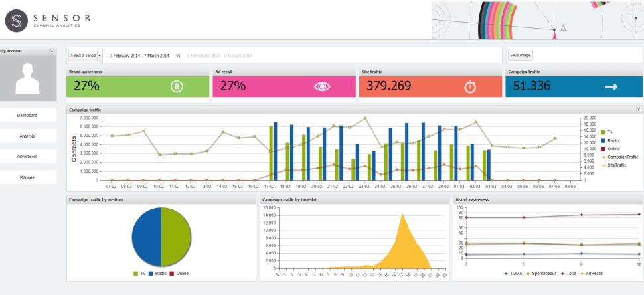
Task: Open the Dashboard menu item
Action: [x=28, y=115]
